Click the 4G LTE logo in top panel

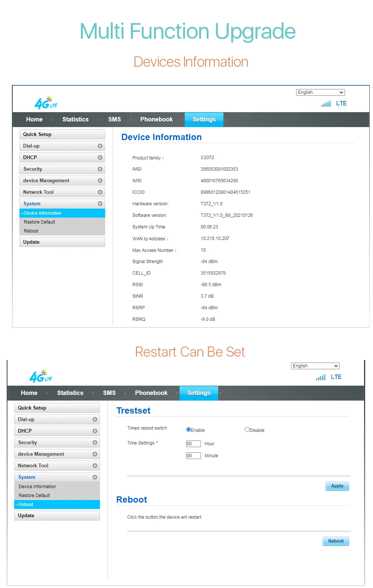pos(46,103)
